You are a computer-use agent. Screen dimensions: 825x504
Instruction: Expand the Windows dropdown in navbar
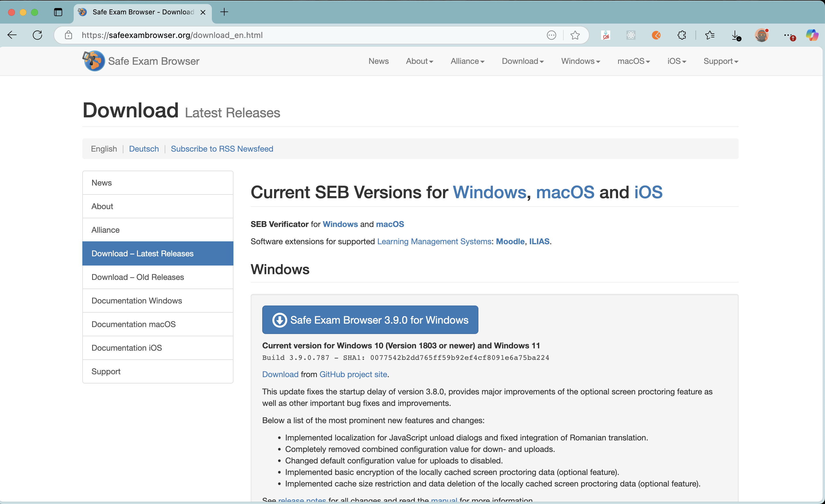580,61
